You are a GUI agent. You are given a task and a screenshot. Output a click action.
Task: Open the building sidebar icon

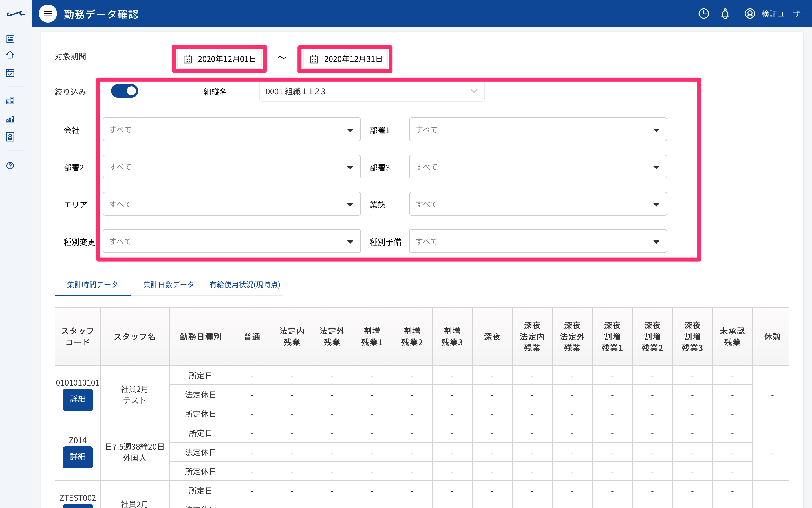[x=10, y=100]
